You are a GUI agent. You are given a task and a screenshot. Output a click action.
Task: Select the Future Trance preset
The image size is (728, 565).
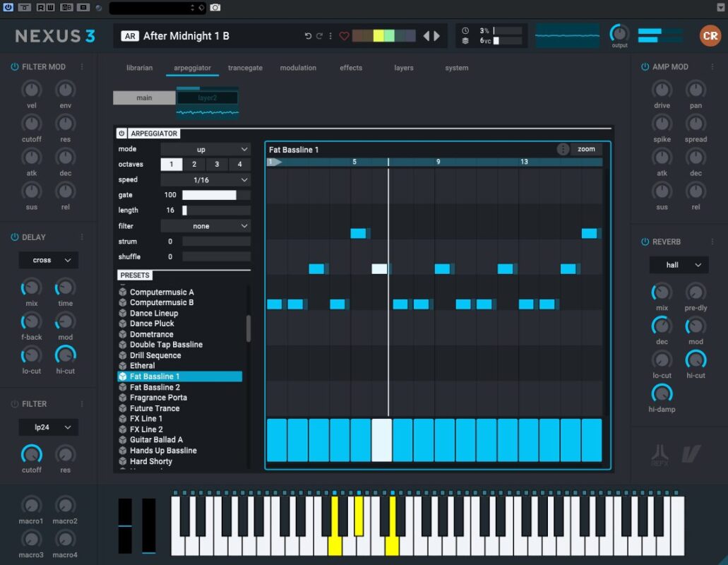(x=155, y=408)
